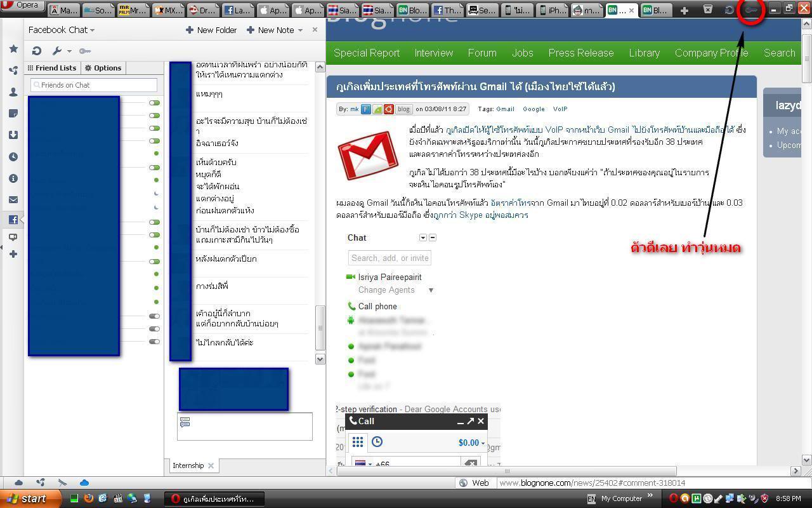812x508 pixels.
Task: Click New Note button
Action: (x=270, y=30)
